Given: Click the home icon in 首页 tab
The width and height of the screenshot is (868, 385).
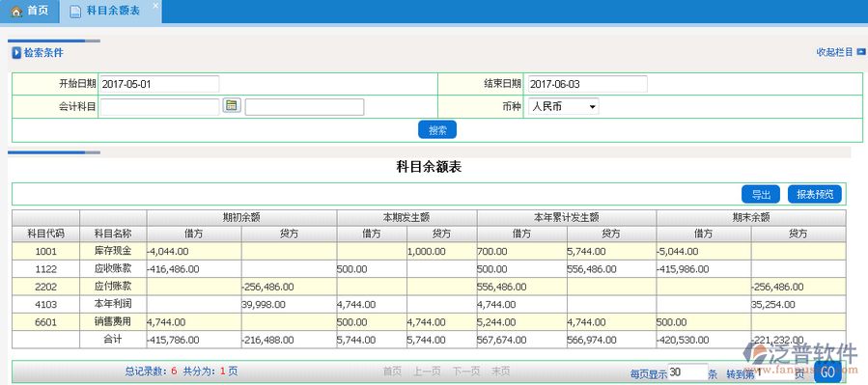Looking at the screenshot, I should click(16, 11).
